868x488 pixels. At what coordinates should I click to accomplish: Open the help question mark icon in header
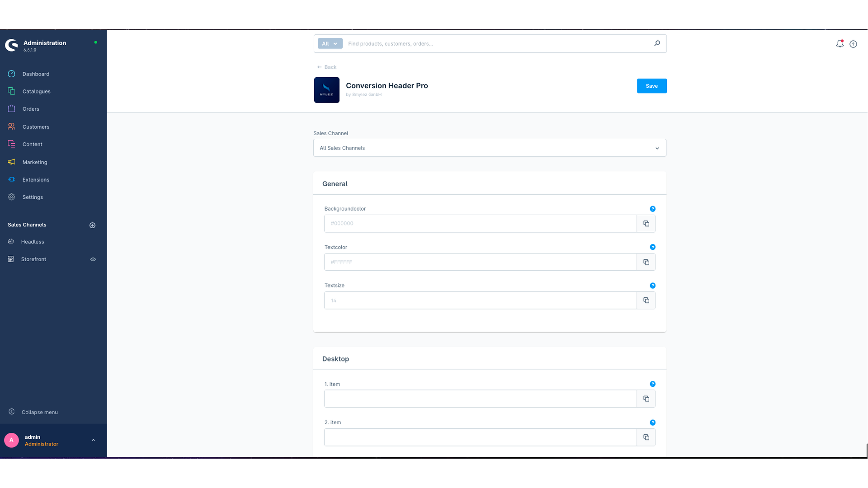(853, 44)
